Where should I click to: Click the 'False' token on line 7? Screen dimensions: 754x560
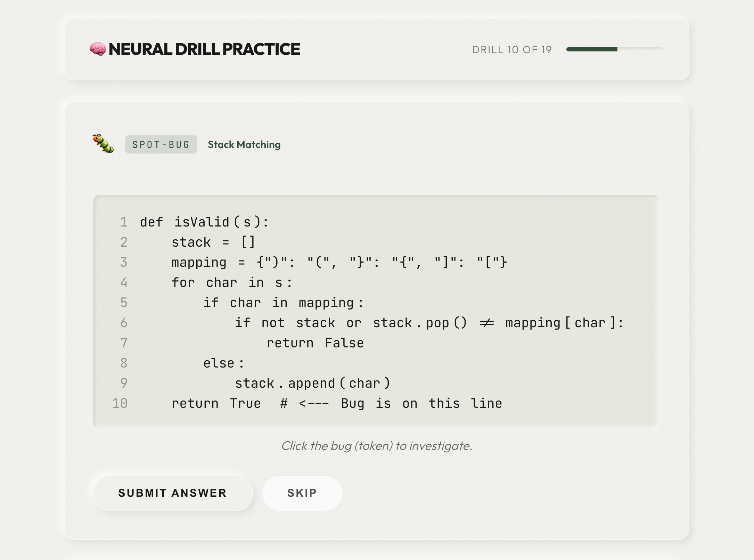[x=344, y=343]
